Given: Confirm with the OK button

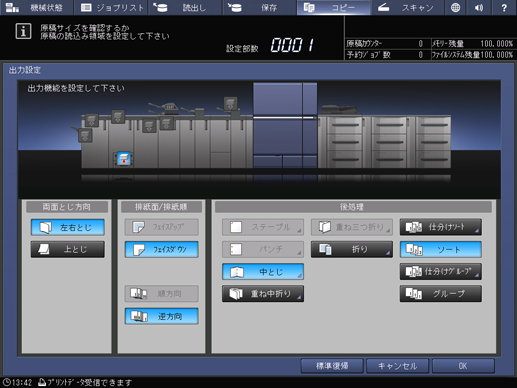Looking at the screenshot, I should [463, 366].
